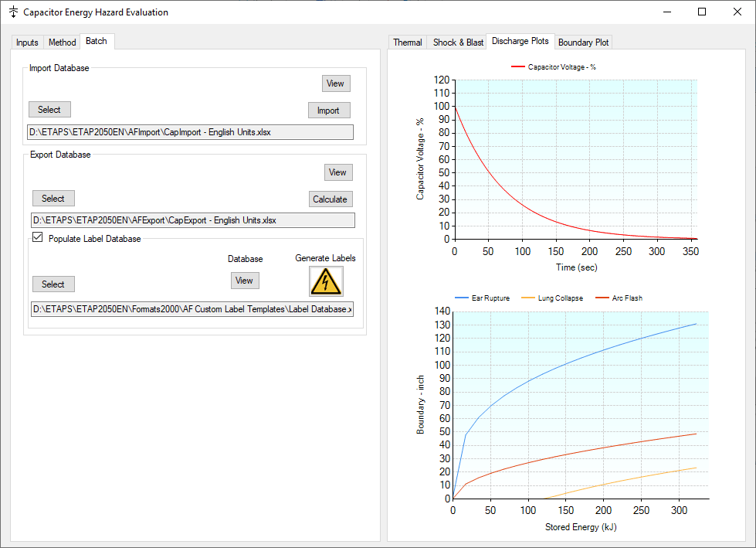The width and height of the screenshot is (756, 548).
Task: Select the Batch tab
Action: pos(97,41)
